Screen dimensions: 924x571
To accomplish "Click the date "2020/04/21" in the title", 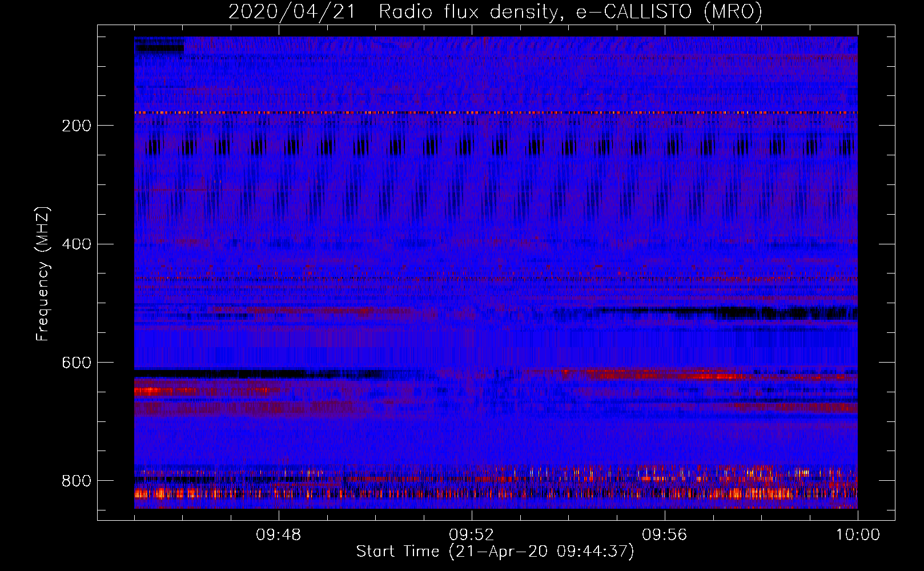I will pos(292,12).
